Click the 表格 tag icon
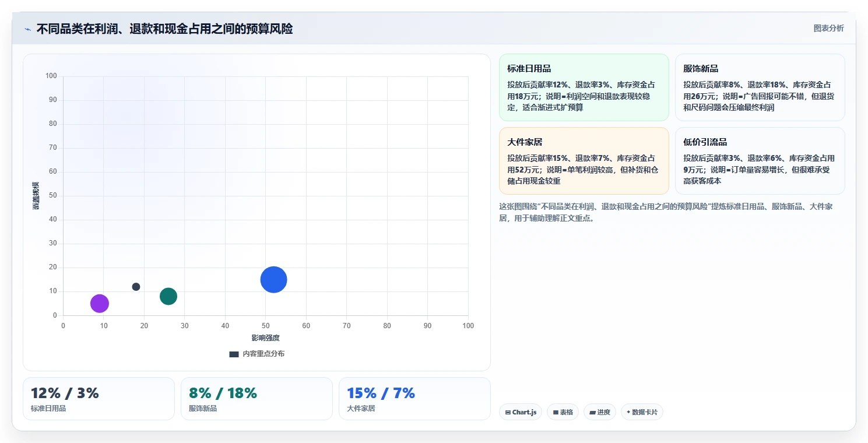 [x=556, y=412]
